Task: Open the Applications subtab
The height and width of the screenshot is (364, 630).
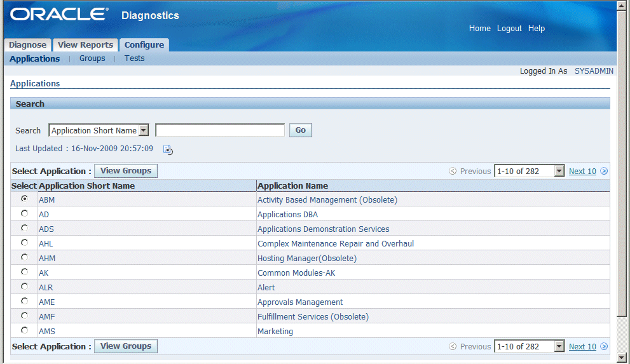Action: point(34,58)
